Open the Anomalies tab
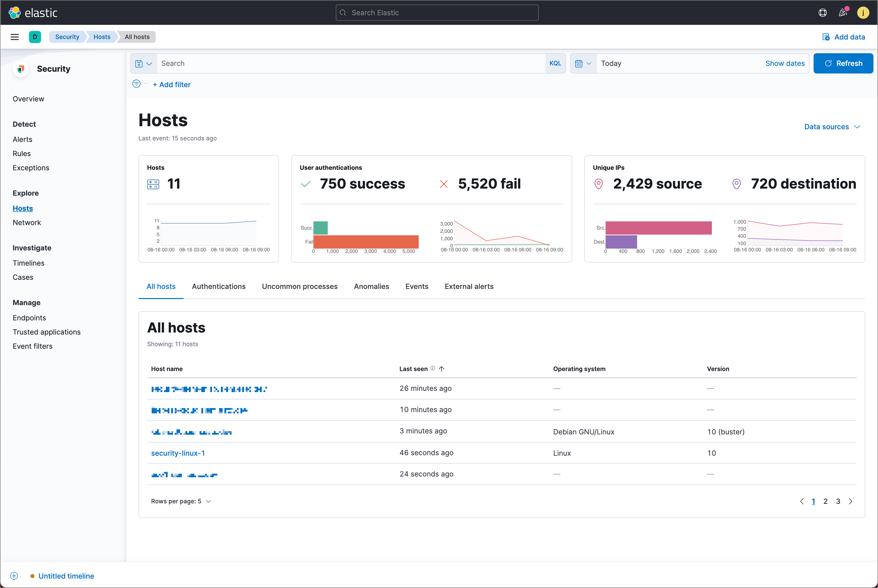Screen dimensions: 878x588 point(372,286)
